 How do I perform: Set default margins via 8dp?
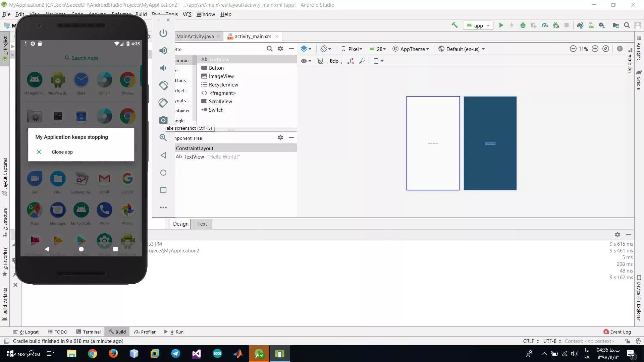click(334, 61)
